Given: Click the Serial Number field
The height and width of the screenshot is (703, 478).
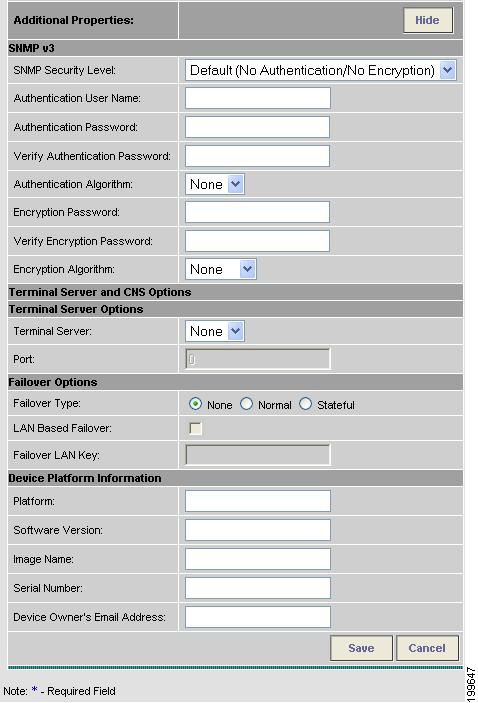Looking at the screenshot, I should point(258,588).
